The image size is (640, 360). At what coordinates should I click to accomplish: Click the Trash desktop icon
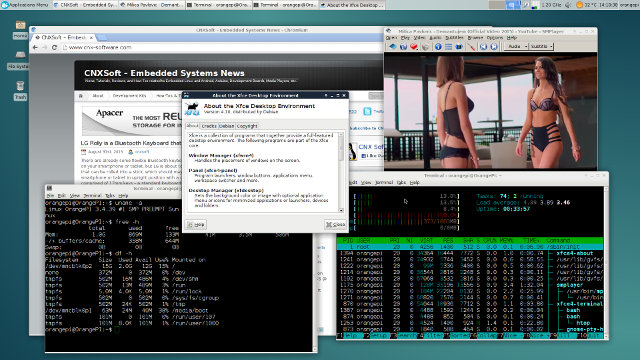point(20,90)
